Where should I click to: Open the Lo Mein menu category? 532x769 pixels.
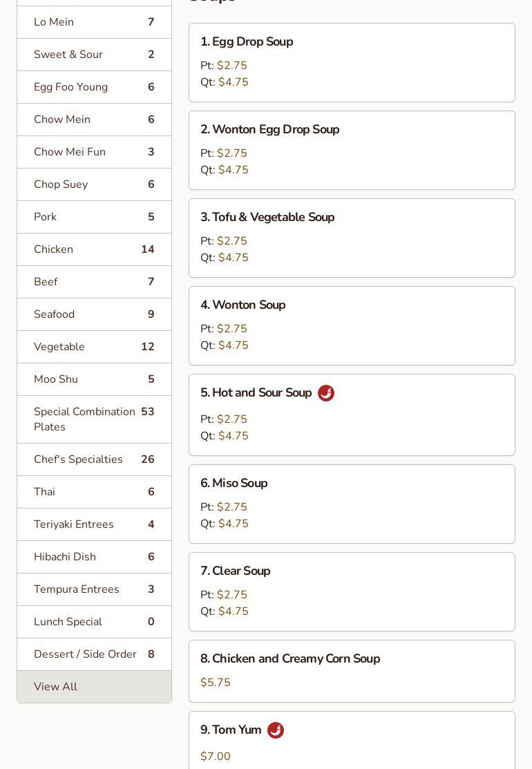[94, 22]
